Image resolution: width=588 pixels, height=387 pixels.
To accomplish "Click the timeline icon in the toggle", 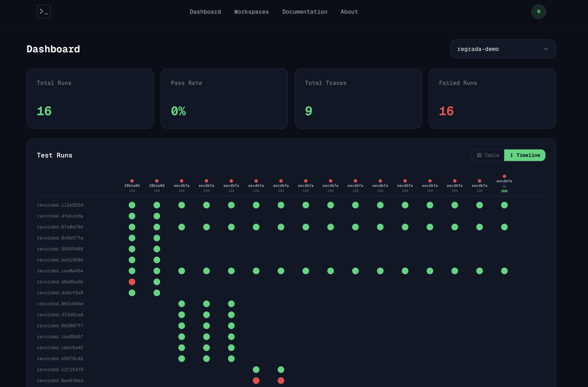I will (x=511, y=155).
